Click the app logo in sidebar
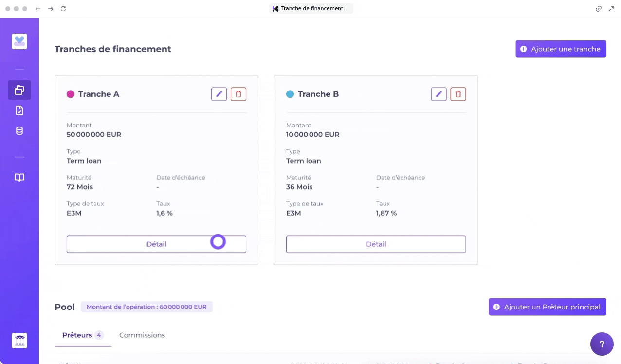Screen dimensions: 621x364 19,41
